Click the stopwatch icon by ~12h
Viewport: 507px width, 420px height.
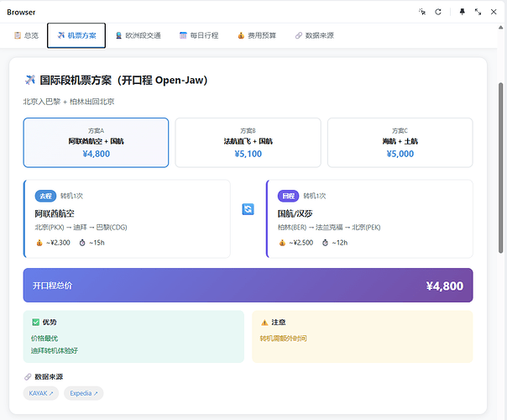325,243
